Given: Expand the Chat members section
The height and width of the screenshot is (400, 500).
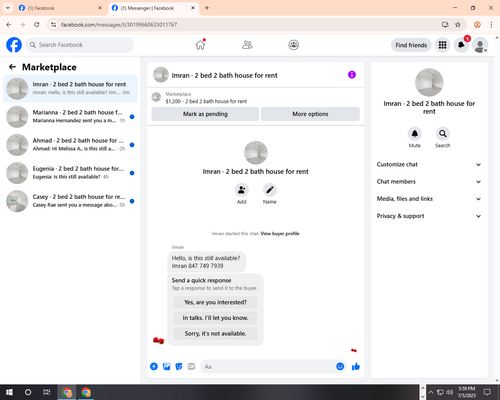Looking at the screenshot, I should (x=429, y=182).
